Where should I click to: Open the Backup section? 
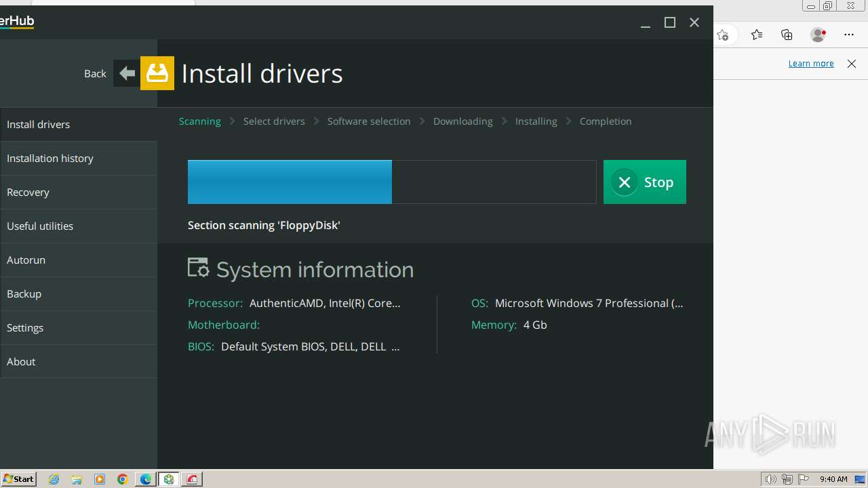79,294
